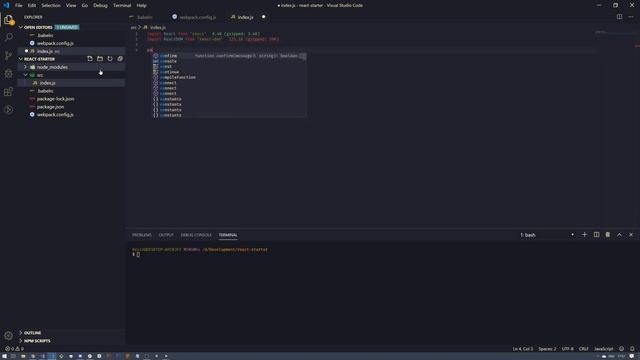This screenshot has width=640, height=360.
Task: Click the unsaved dot on index.js tab
Action: pos(264,17)
